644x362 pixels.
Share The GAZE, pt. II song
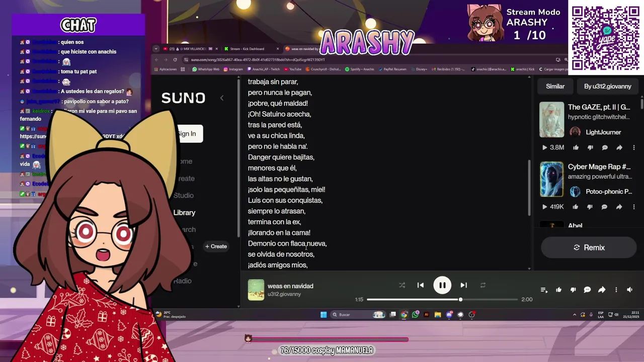point(619,147)
